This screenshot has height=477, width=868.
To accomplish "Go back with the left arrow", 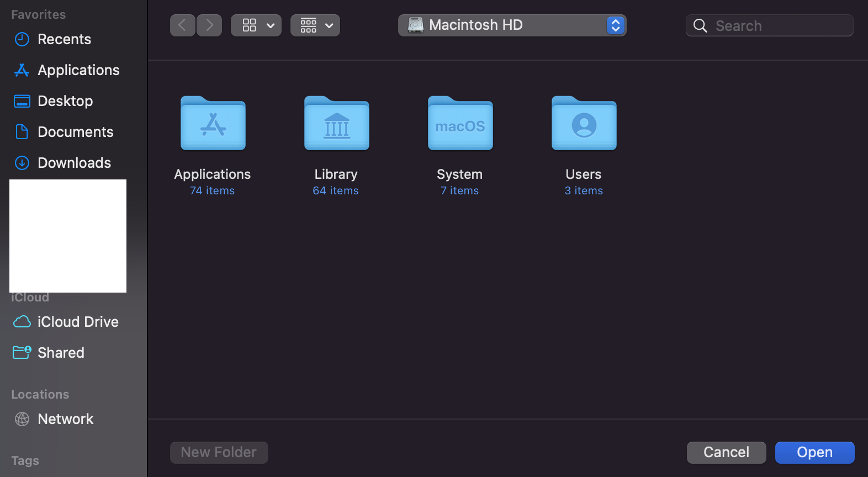I will (x=182, y=25).
